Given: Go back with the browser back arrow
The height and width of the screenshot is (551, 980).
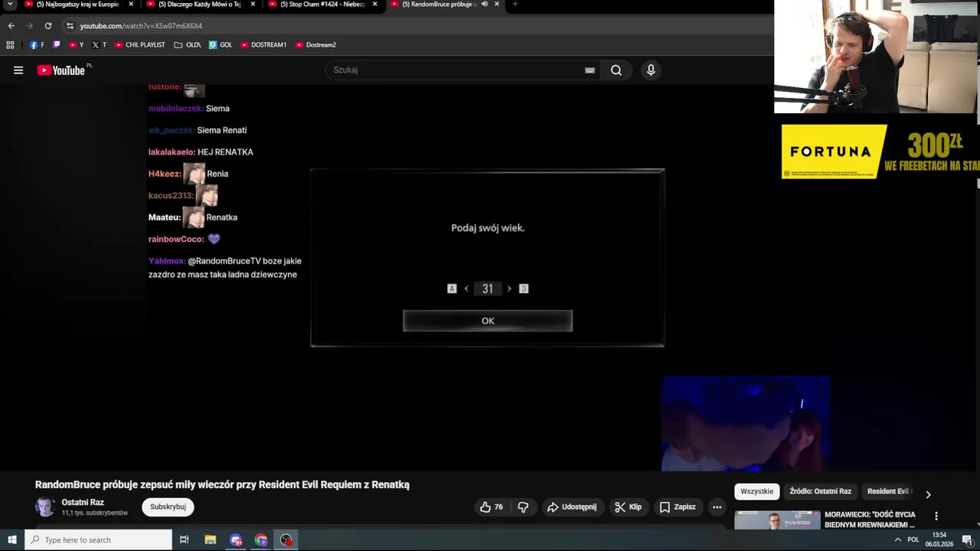Looking at the screenshot, I should pyautogui.click(x=11, y=26).
